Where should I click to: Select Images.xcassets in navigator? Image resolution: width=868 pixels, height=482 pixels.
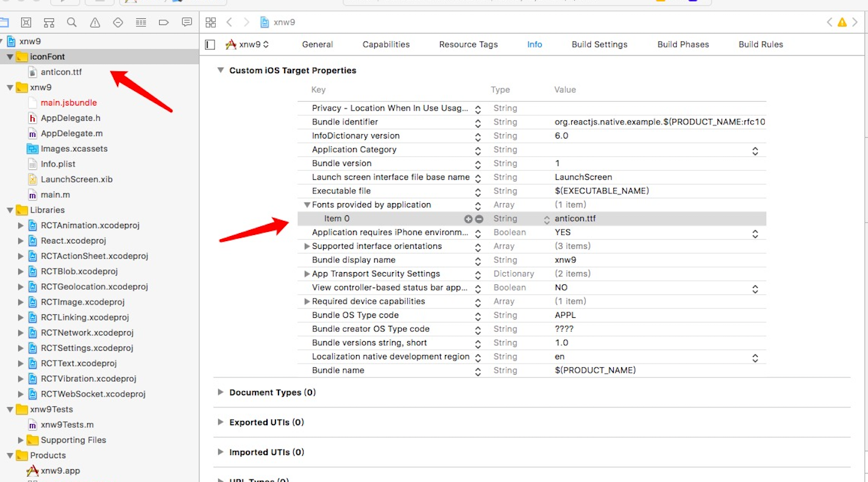tap(74, 149)
